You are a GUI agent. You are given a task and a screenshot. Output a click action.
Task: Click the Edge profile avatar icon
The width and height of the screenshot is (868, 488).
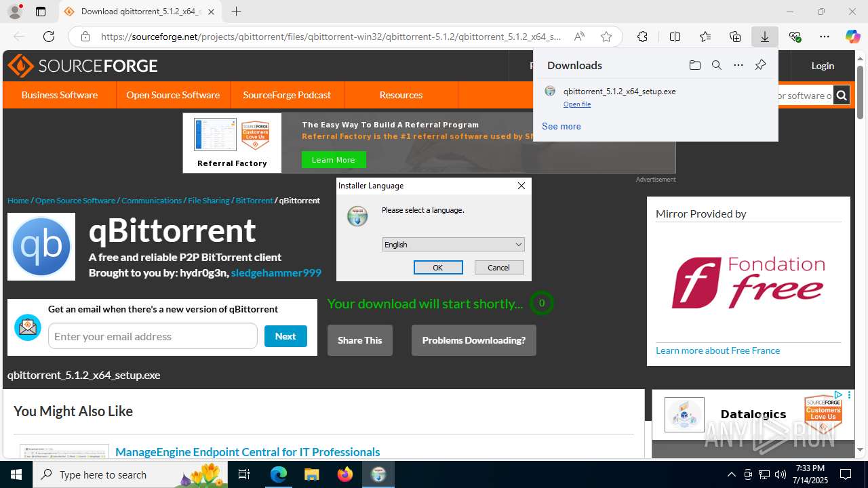pos(15,12)
